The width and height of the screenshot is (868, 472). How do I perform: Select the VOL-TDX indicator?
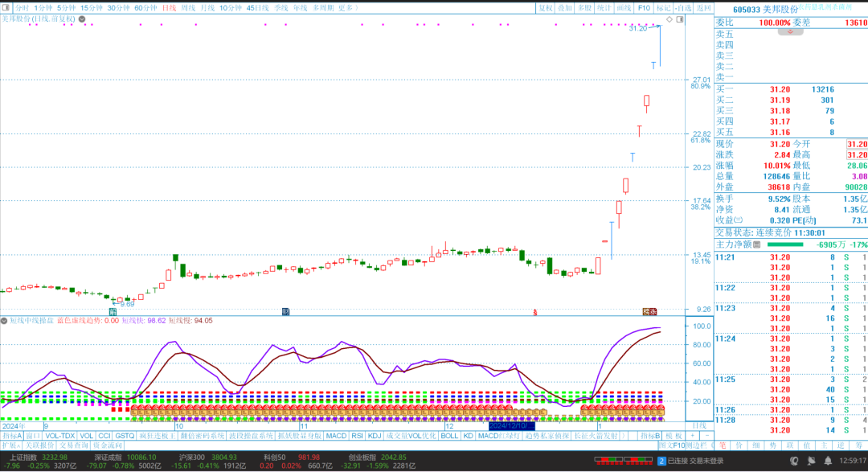[x=59, y=436]
